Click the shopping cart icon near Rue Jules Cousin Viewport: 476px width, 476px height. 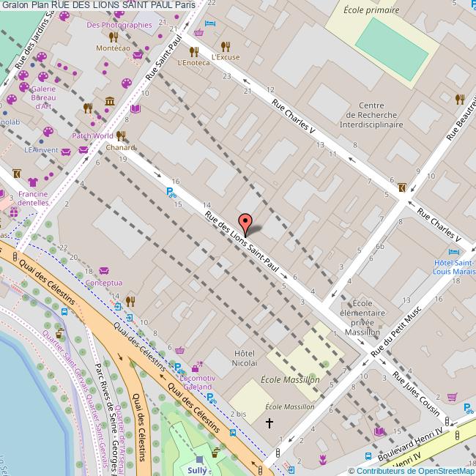[x=452, y=396]
